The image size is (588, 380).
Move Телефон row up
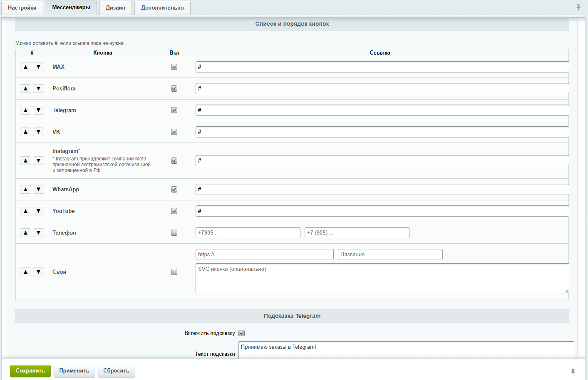26,232
